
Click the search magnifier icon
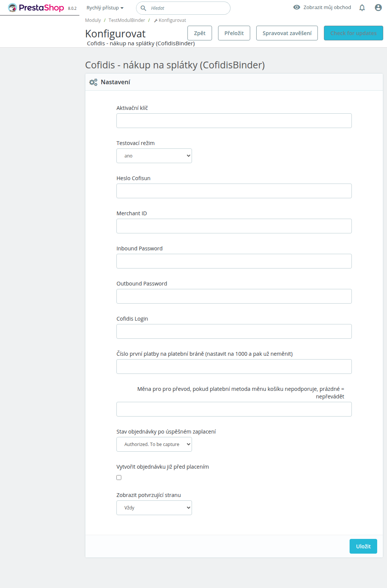coord(144,8)
